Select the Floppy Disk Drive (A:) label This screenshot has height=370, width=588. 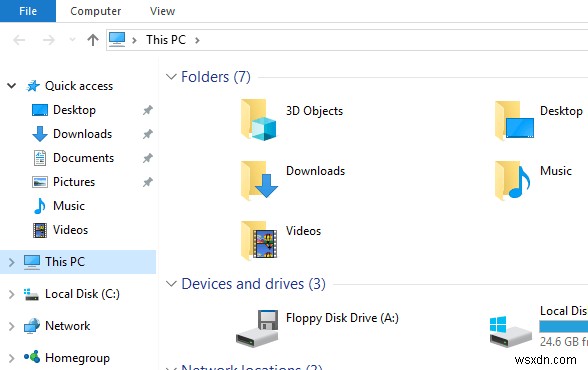click(342, 318)
